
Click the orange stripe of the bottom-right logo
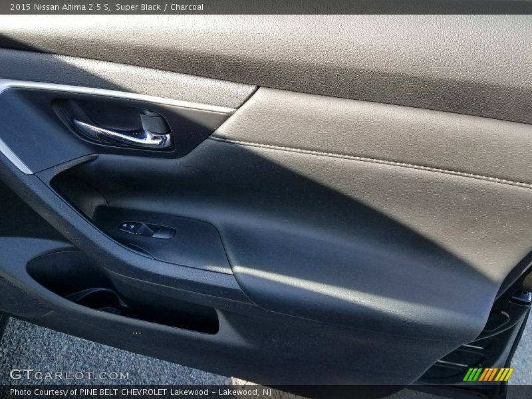tap(487, 374)
